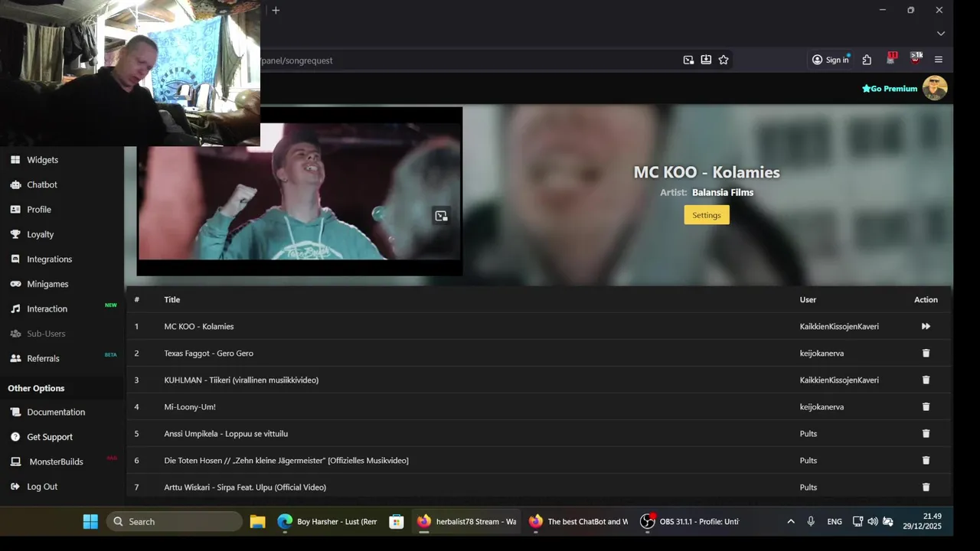
Task: Click the taskbar microphone icon
Action: point(811,521)
